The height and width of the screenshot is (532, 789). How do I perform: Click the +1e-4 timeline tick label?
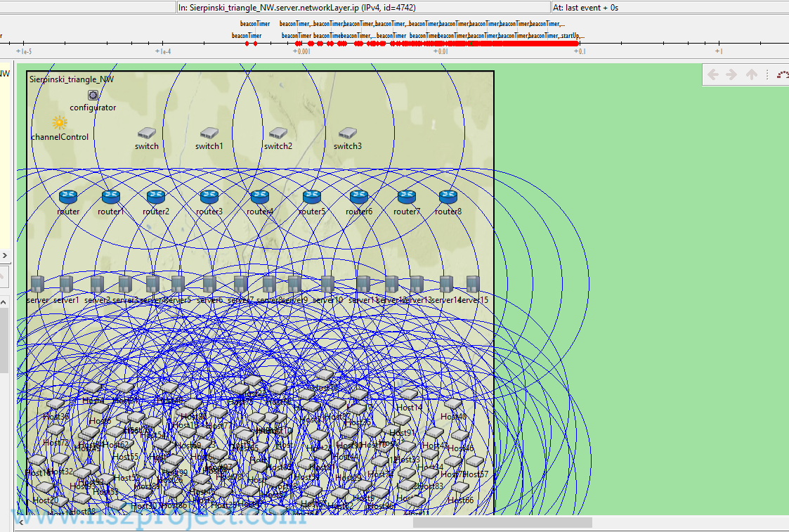coord(163,51)
